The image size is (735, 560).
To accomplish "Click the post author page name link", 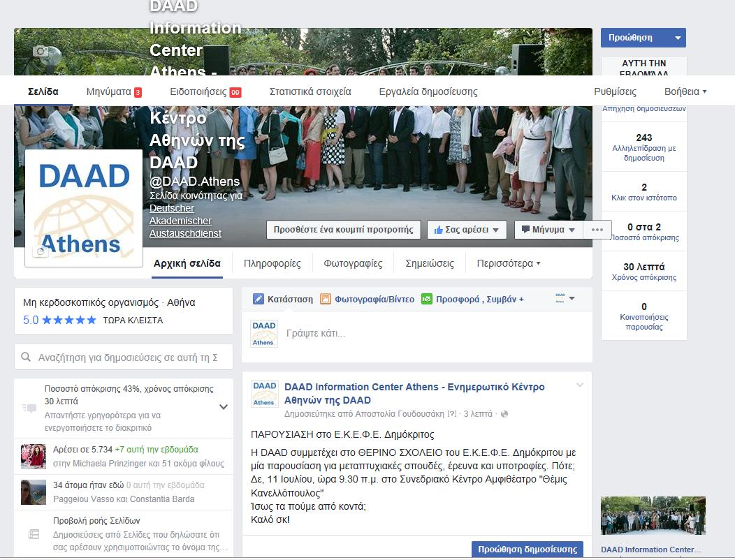I will [414, 394].
